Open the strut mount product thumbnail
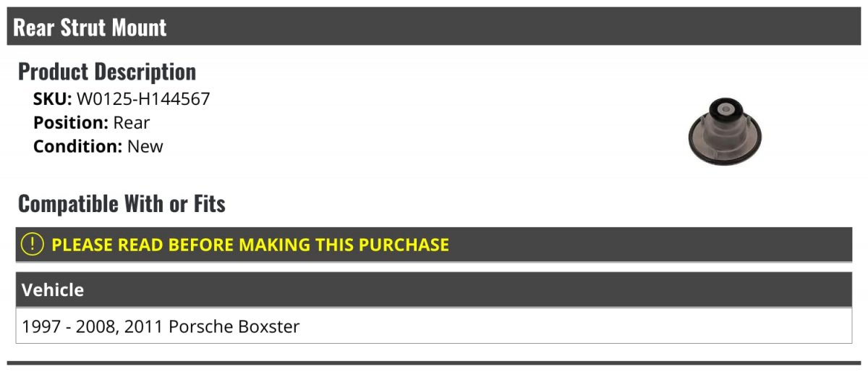868x372 pixels. (724, 131)
